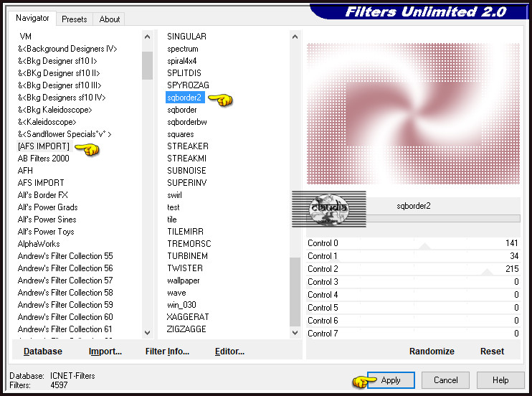Select Alf's Power Sines category
Image resolution: width=532 pixels, height=396 pixels.
coord(47,220)
